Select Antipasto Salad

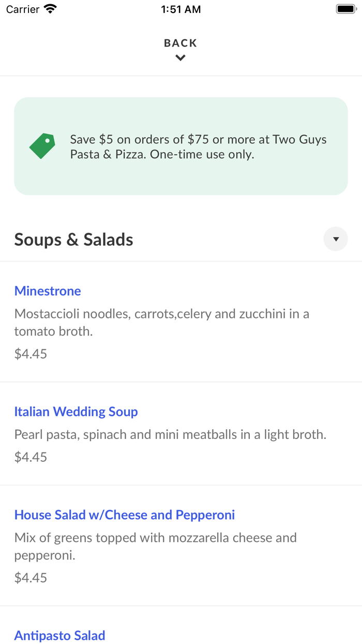[x=59, y=635]
